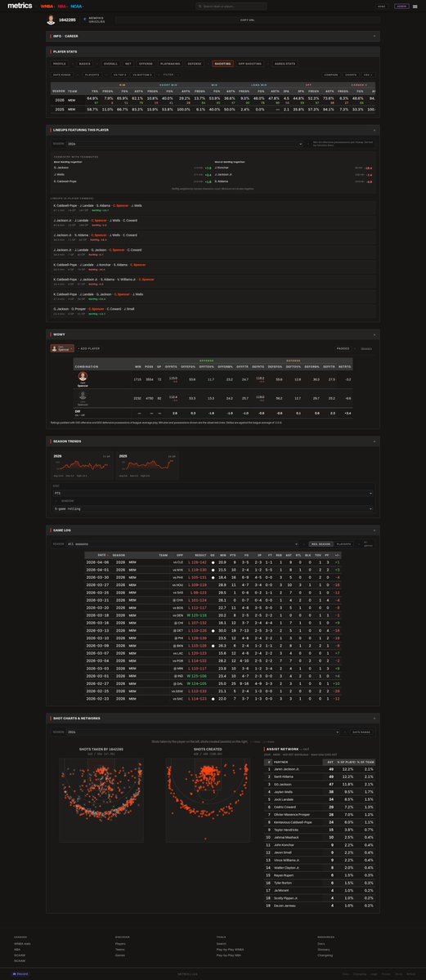Toggle the Vs Bottom 5 filter
This screenshot has height=980, width=426.
click(x=142, y=74)
